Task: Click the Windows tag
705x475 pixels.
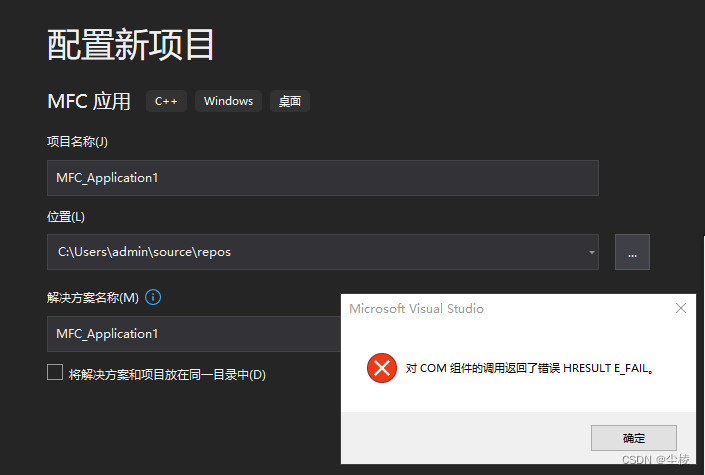Action: coord(228,101)
